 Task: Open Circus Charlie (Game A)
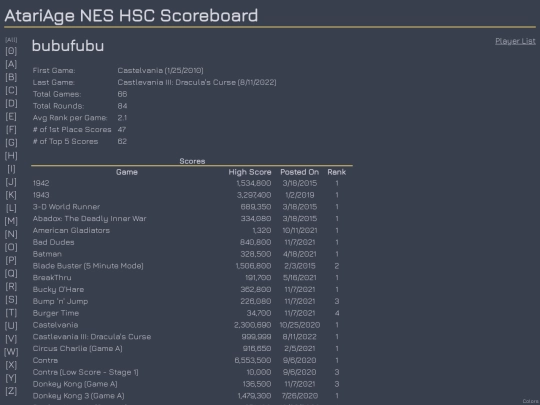click(x=77, y=349)
